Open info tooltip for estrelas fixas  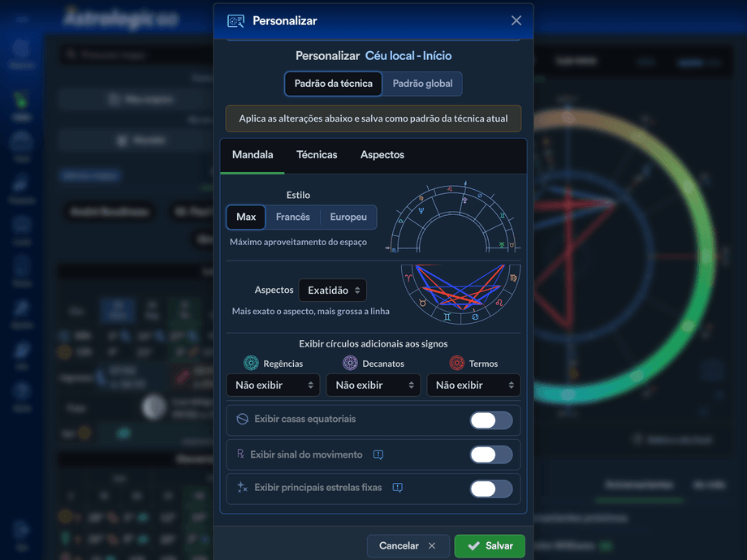point(397,488)
